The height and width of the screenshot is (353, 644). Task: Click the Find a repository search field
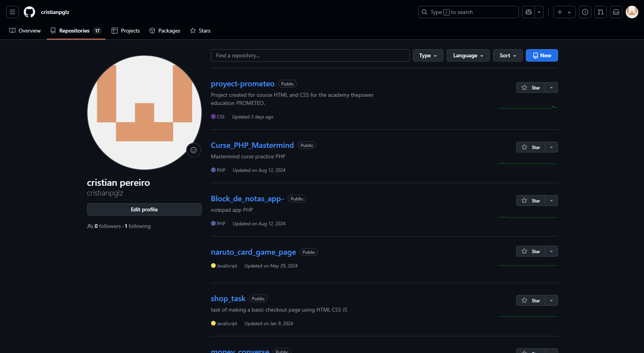pos(310,55)
